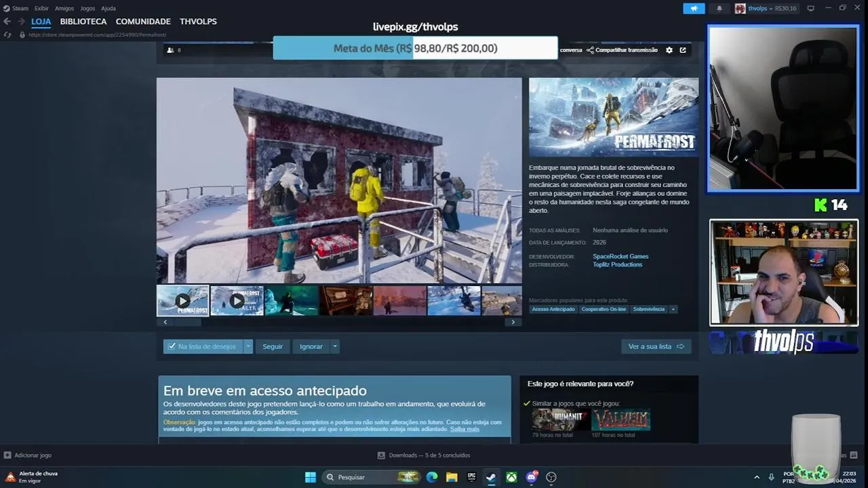This screenshot has width=868, height=488.
Task: Open Toplitz Productions publisher link
Action: [617, 264]
